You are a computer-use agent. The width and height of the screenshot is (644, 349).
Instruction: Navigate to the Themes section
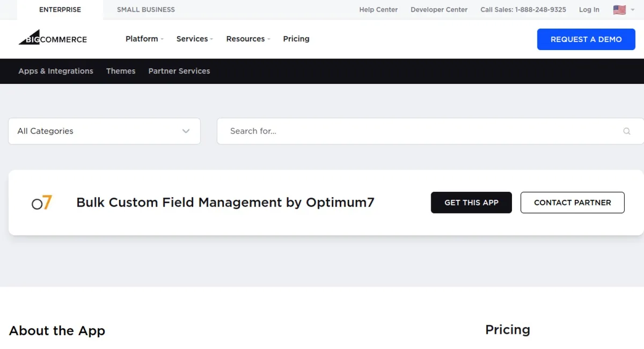click(121, 71)
